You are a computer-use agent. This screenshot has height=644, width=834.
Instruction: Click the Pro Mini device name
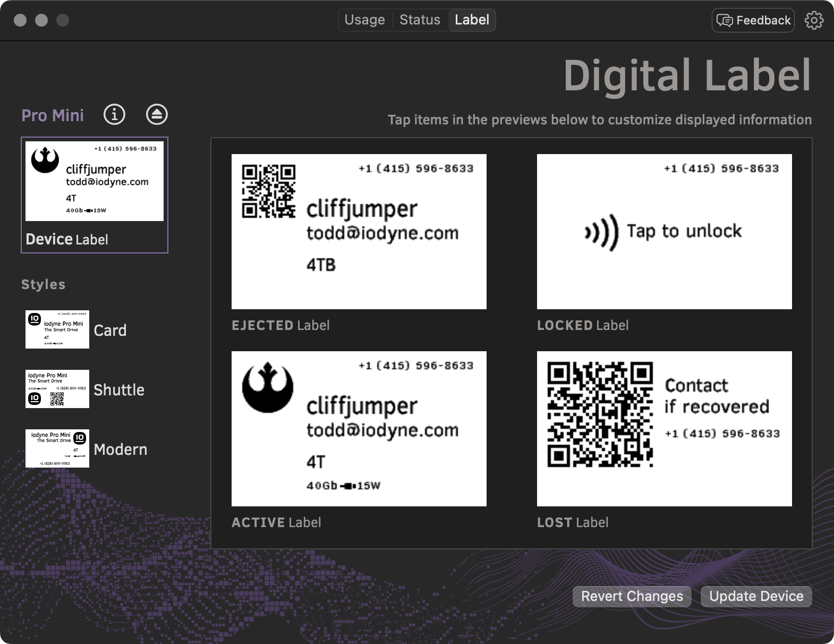(53, 115)
